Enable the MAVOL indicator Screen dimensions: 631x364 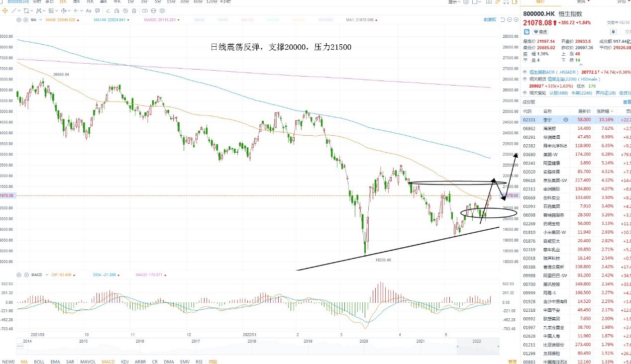coord(88,362)
